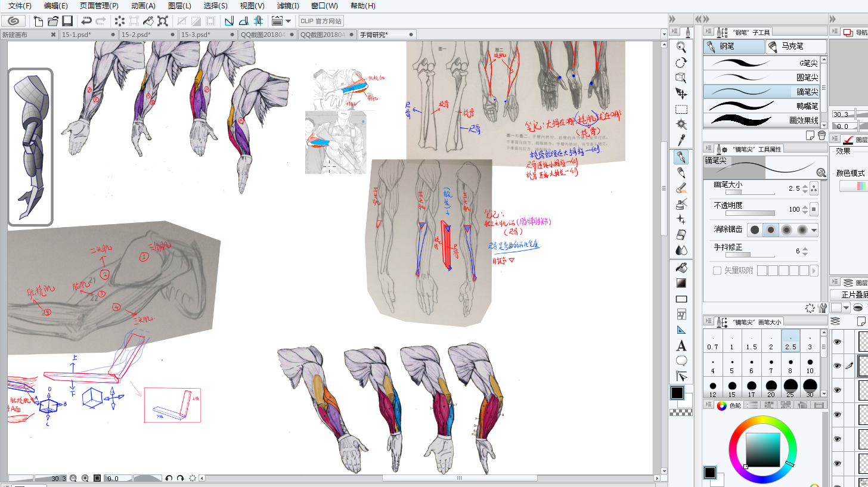Select the speech balloon tool
Image resolution: width=868 pixels, height=487 pixels.
click(x=681, y=361)
